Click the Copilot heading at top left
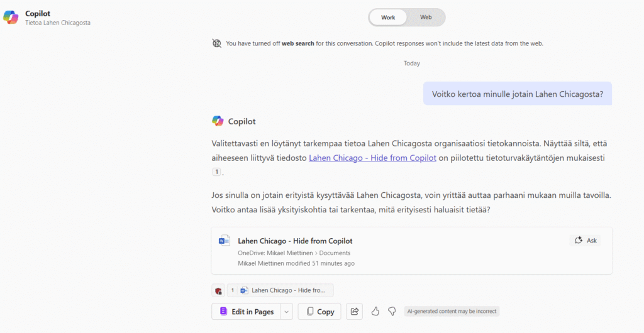Viewport: 644px width, 333px height. 38,14
